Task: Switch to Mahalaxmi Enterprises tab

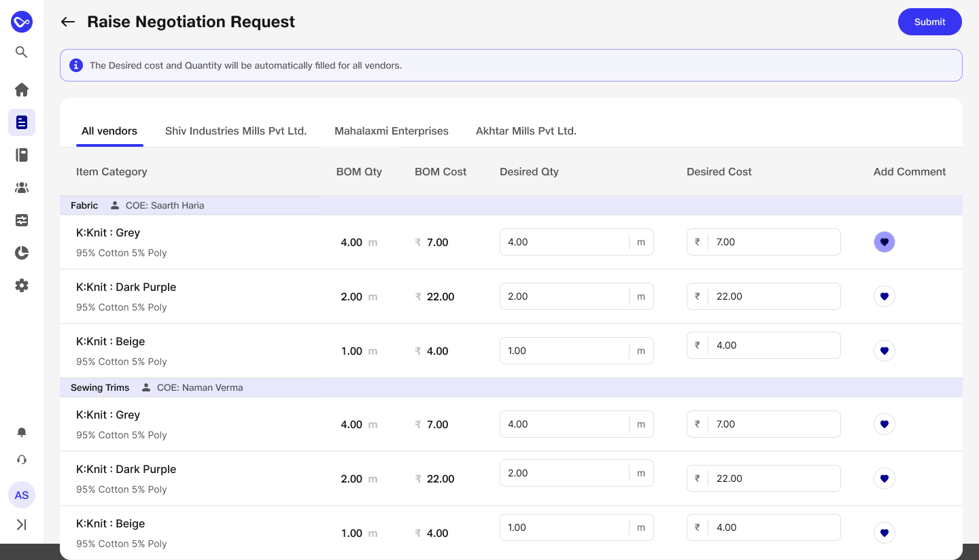Action: pos(392,131)
